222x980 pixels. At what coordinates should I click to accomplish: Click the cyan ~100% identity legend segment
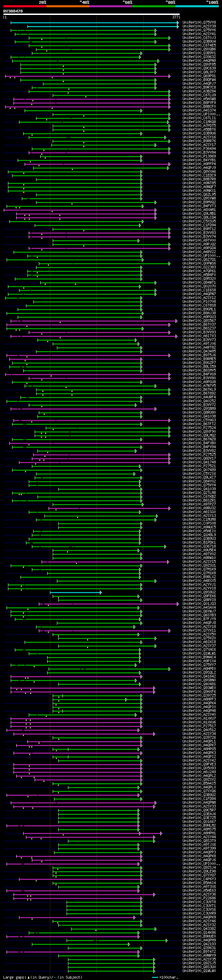pyautogui.click(x=197, y=6)
